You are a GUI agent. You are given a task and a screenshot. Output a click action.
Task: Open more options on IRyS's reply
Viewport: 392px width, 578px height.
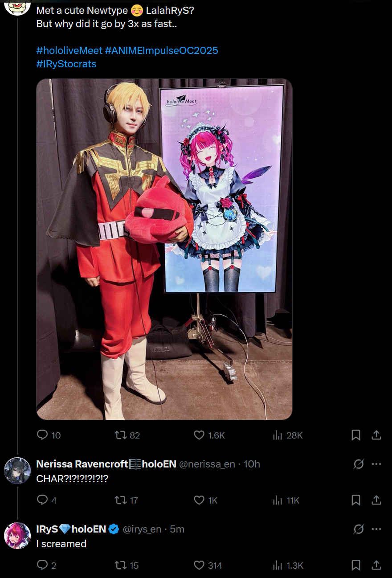pos(376,529)
